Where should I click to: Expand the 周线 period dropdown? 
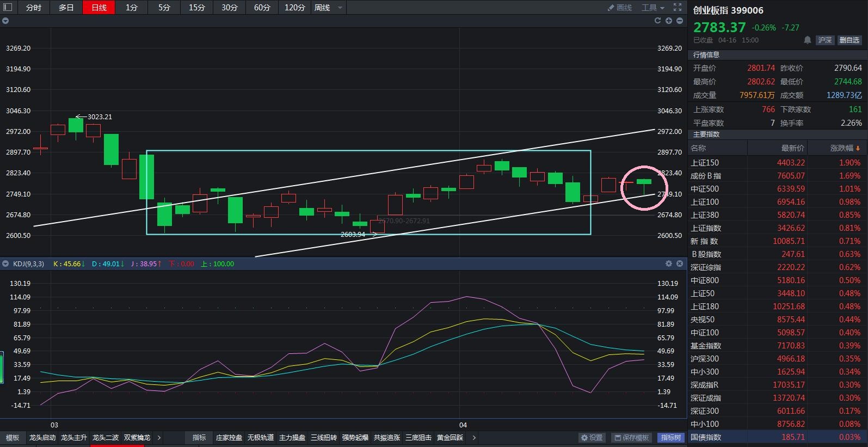340,8
